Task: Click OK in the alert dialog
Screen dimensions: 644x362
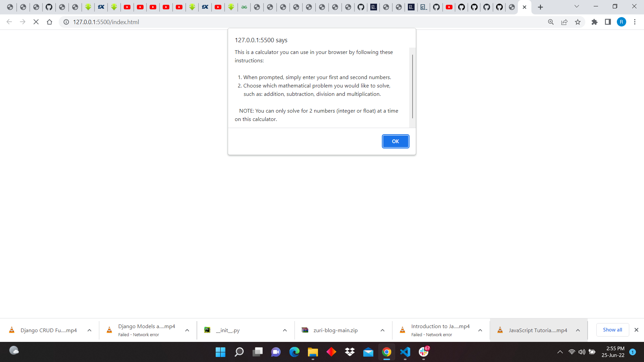Action: [x=395, y=141]
